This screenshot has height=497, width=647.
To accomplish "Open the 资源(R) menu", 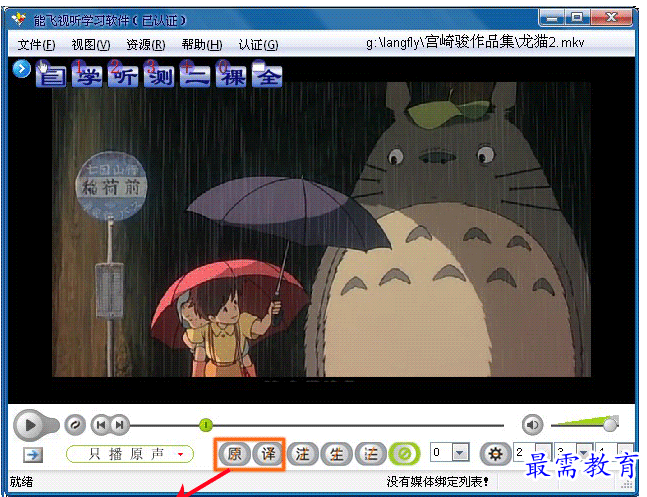I will pyautogui.click(x=146, y=44).
